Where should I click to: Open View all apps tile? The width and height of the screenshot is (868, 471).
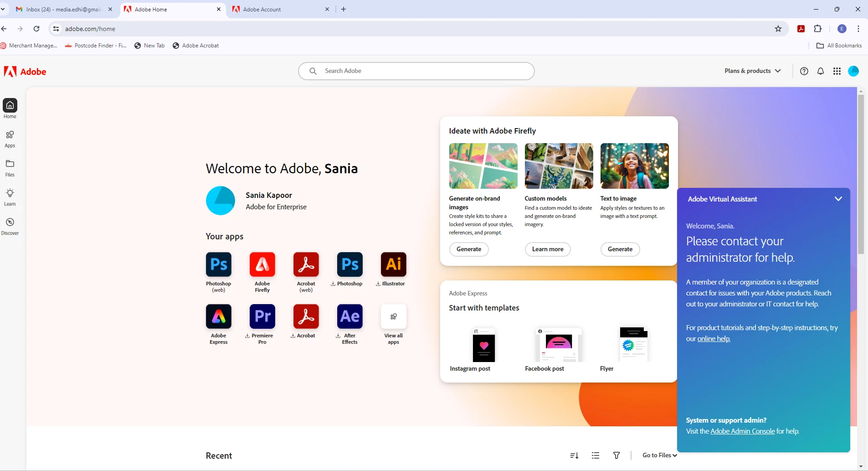click(x=394, y=316)
